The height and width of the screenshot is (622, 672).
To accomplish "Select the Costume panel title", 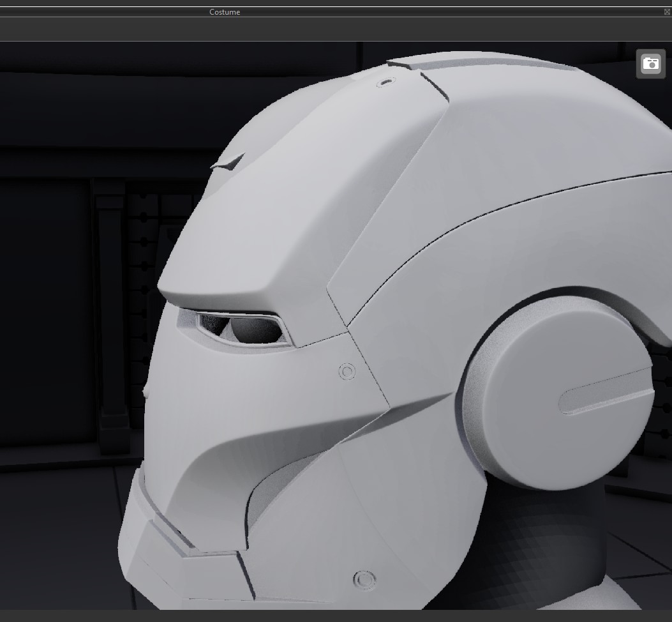I will 225,12.
